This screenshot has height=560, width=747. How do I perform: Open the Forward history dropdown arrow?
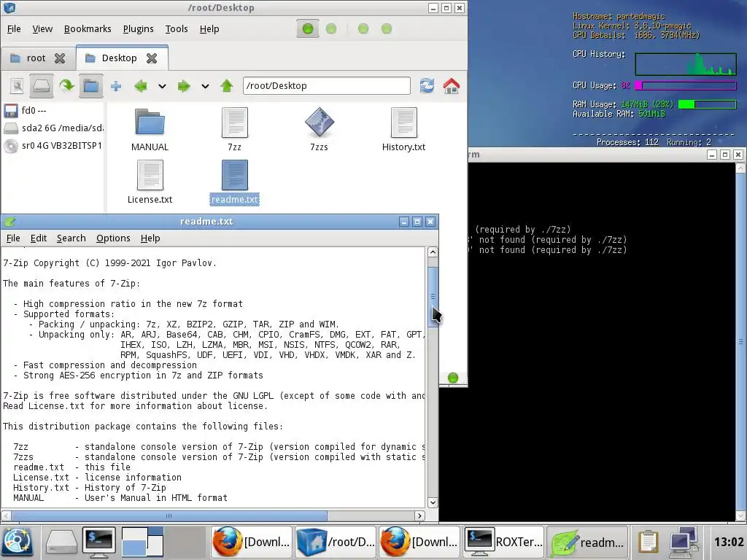point(205,87)
